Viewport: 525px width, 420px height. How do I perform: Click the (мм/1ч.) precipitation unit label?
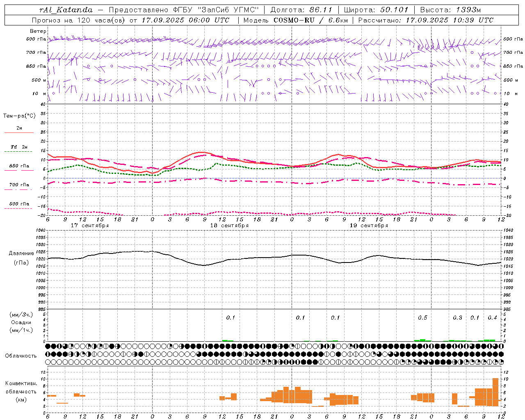(21, 330)
